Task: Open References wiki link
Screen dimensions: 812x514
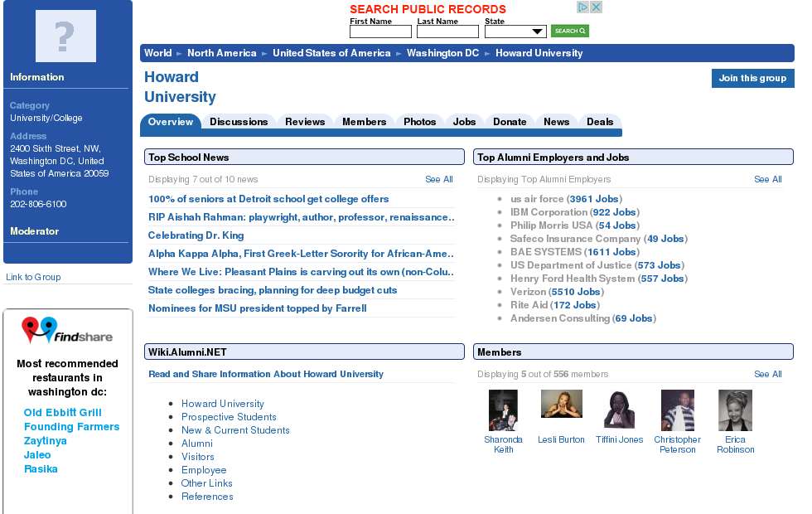Action: 207,497
